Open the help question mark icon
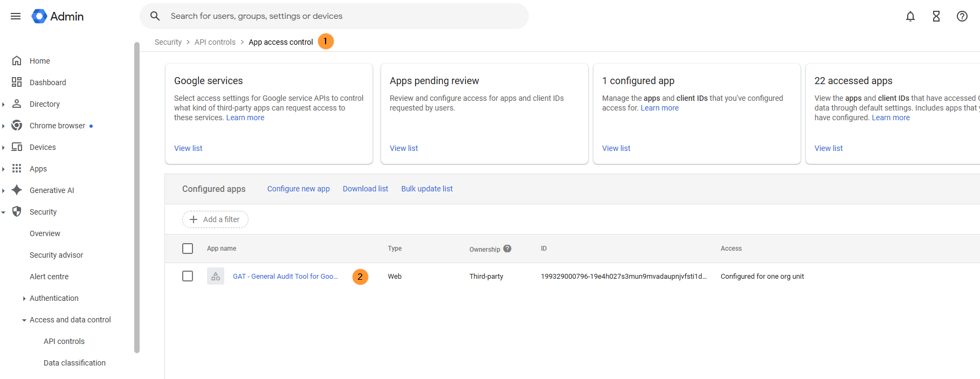Image resolution: width=980 pixels, height=379 pixels. point(962,16)
